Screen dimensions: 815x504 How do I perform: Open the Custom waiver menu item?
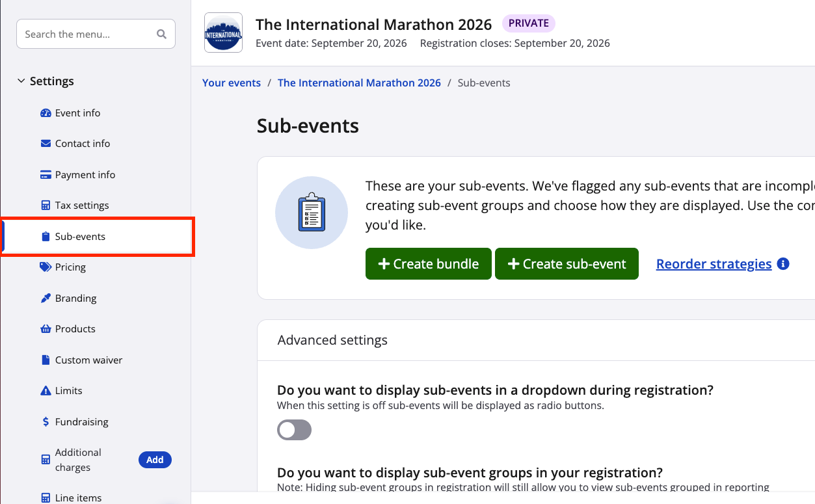point(88,360)
